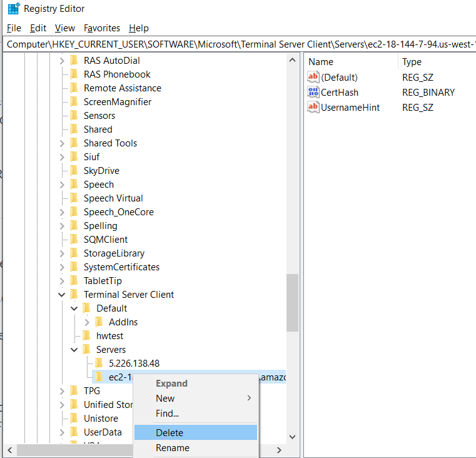
Task: Open the Favorites menu
Action: coord(102,28)
